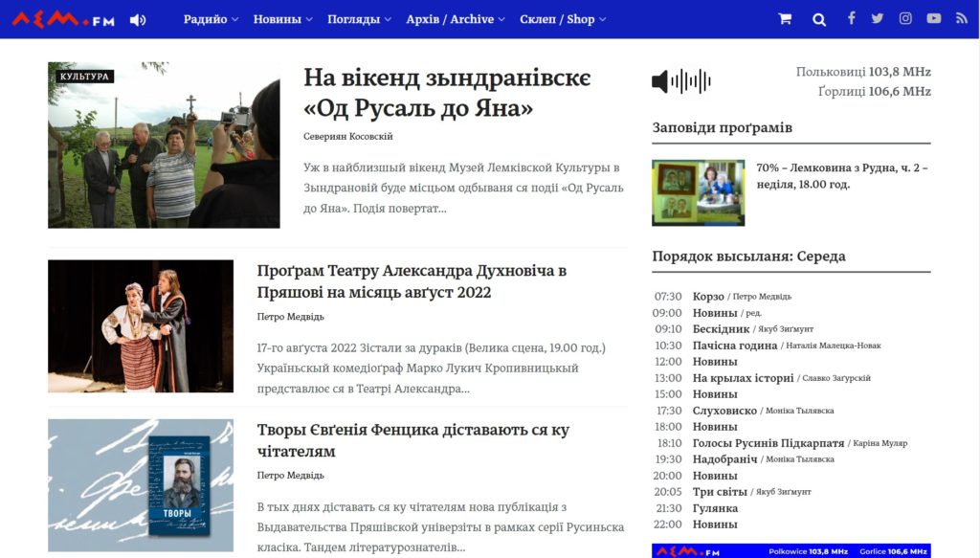Play live radio via sound wave icon
Viewport: 980px width, 558px height.
[x=680, y=81]
